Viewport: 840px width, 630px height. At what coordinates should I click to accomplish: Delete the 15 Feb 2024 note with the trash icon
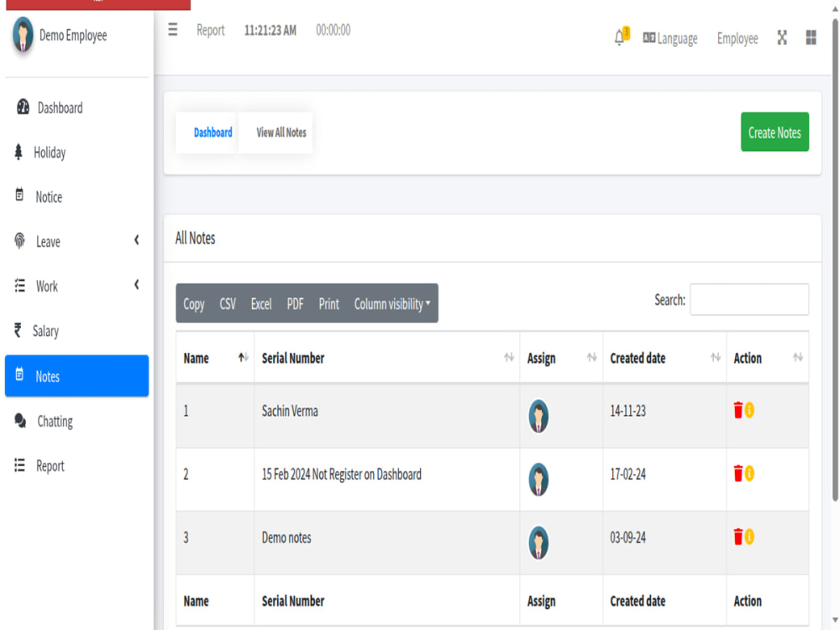point(738,474)
